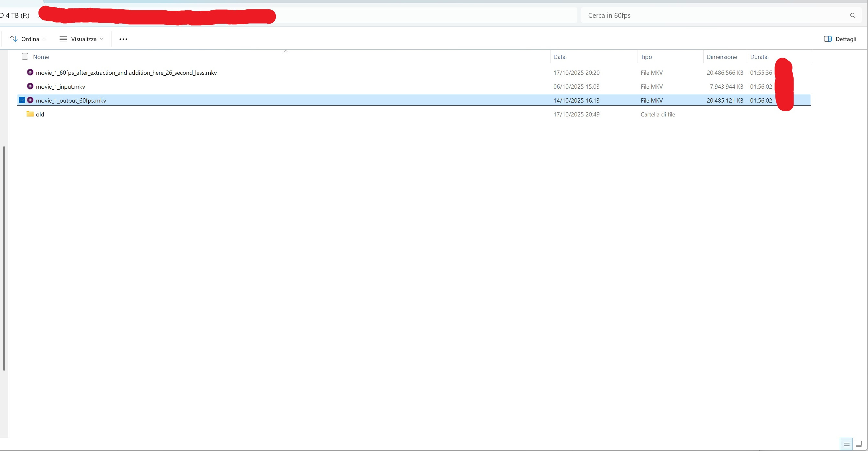This screenshot has height=451, width=868.
Task: Click the left pane vertical scrollbar
Action: (x=4, y=258)
